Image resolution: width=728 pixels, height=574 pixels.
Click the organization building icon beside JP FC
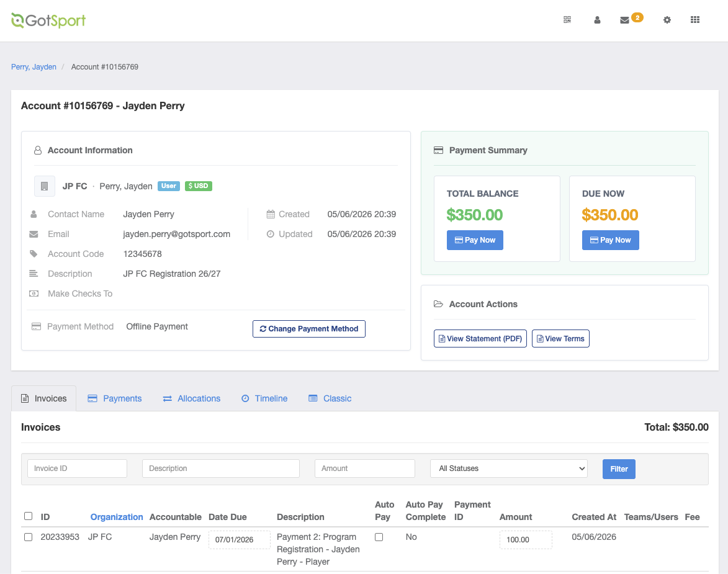(x=45, y=186)
